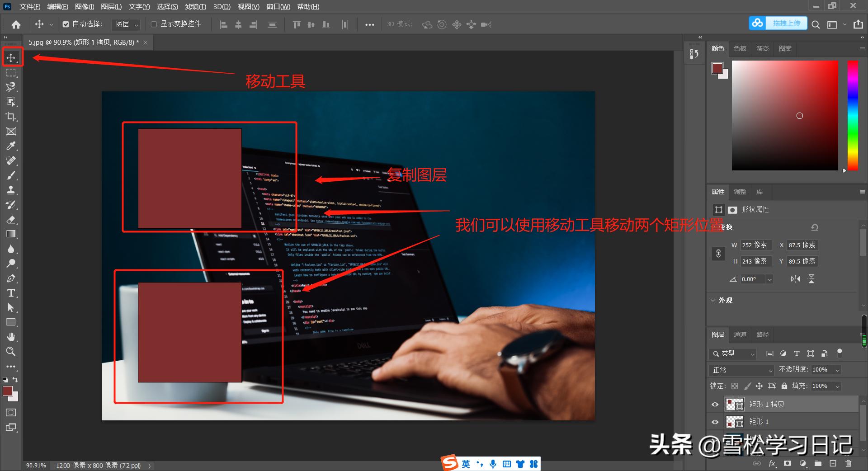Hide the 矩形 1 layer
Image resolution: width=868 pixels, height=471 pixels.
tap(715, 422)
